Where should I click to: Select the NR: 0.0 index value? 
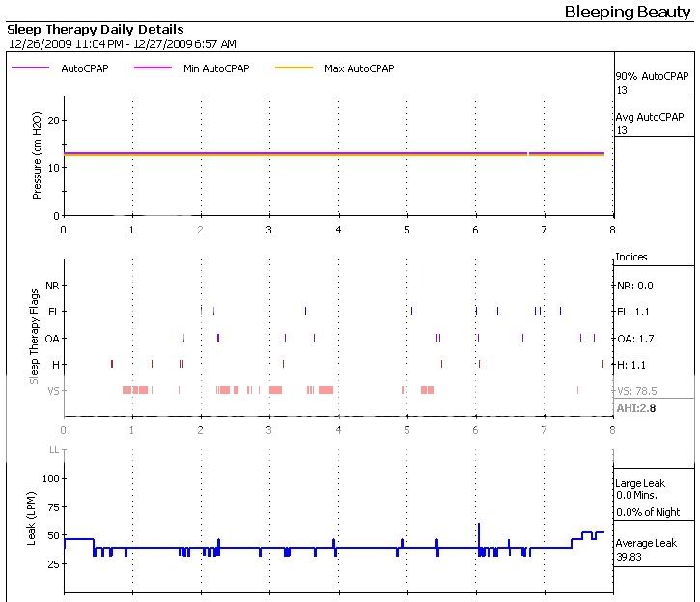(634, 286)
